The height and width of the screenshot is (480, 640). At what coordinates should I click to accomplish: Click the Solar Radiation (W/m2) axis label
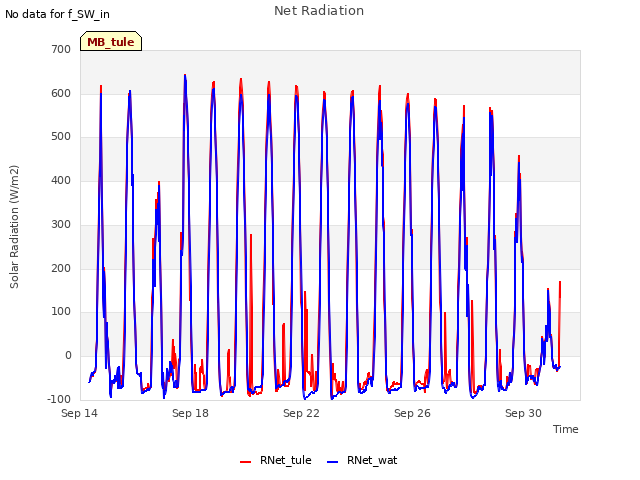[14, 227]
